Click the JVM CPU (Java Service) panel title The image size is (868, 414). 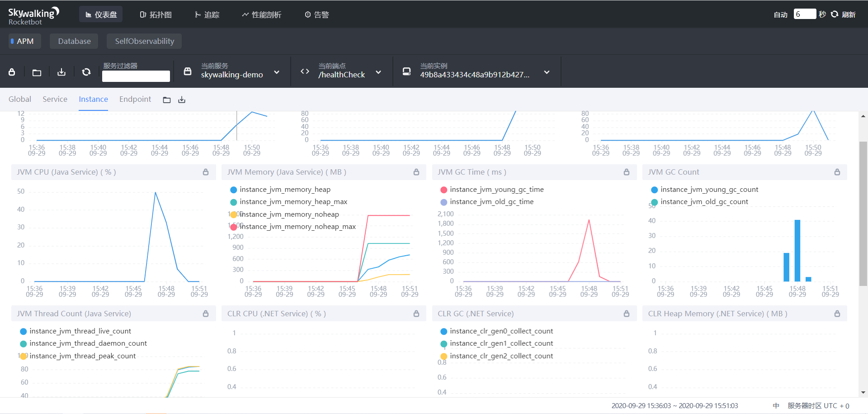[x=66, y=172]
